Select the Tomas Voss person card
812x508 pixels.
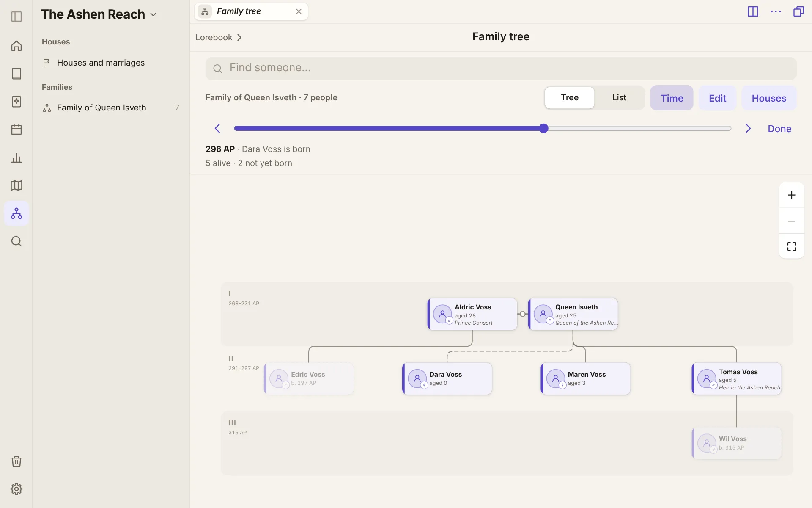[737, 378]
